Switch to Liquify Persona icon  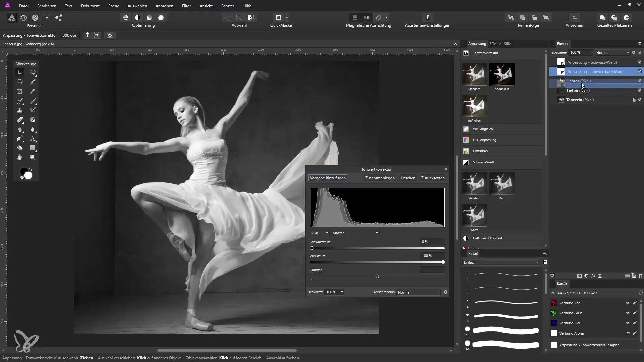click(23, 18)
